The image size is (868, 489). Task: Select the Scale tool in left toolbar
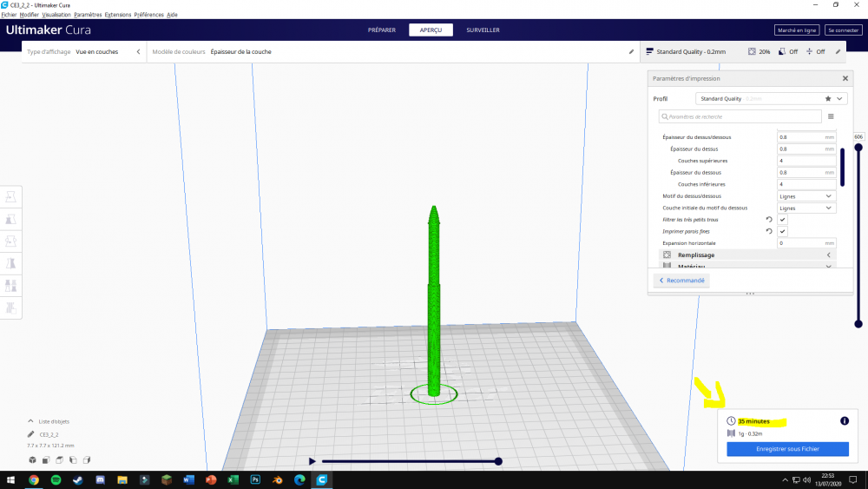[10, 219]
